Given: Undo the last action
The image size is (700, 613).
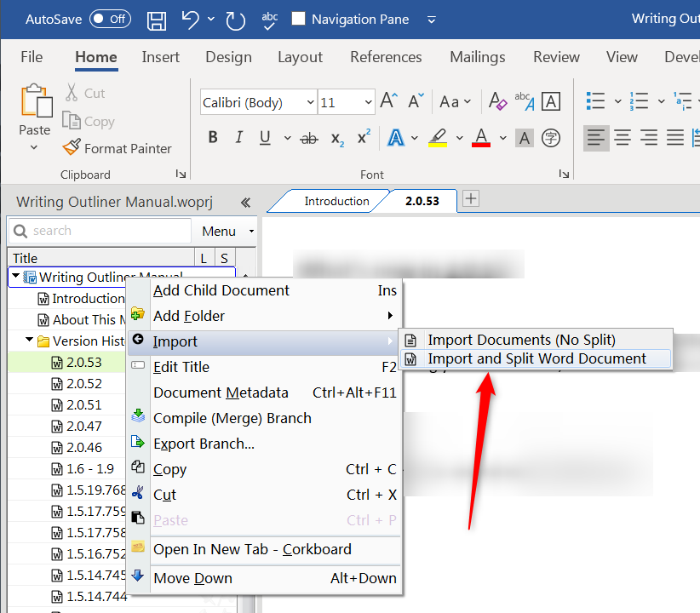Looking at the screenshot, I should pos(191,20).
